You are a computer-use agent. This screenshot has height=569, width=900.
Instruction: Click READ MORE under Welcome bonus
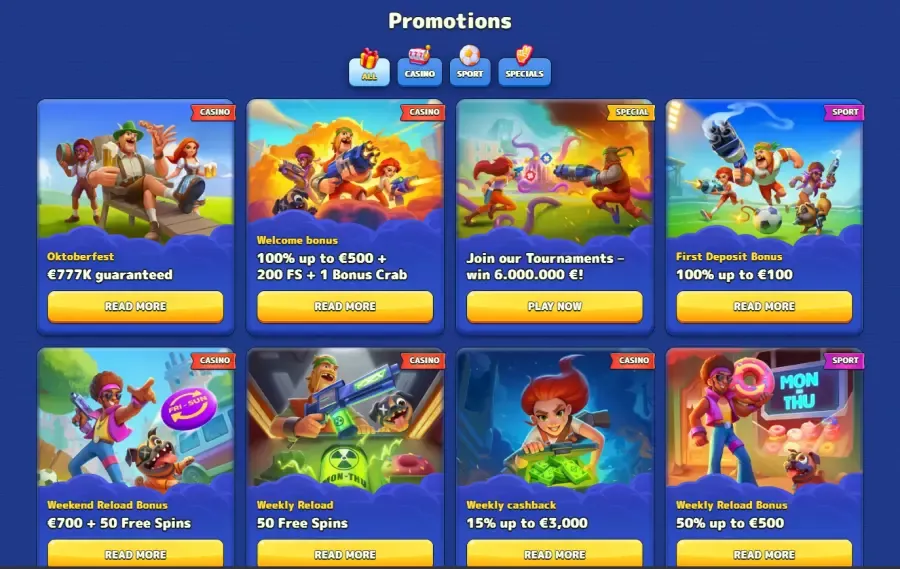point(345,307)
